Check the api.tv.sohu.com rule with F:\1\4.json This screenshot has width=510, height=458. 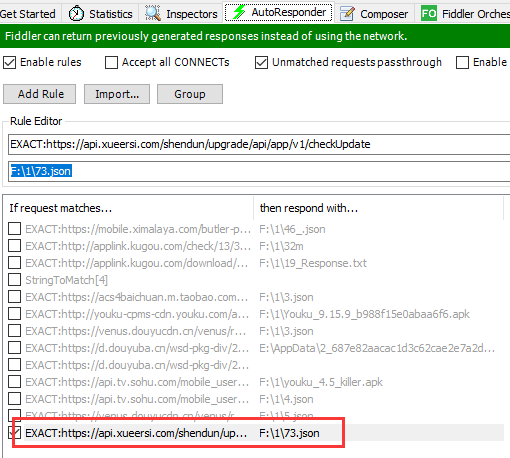14,399
